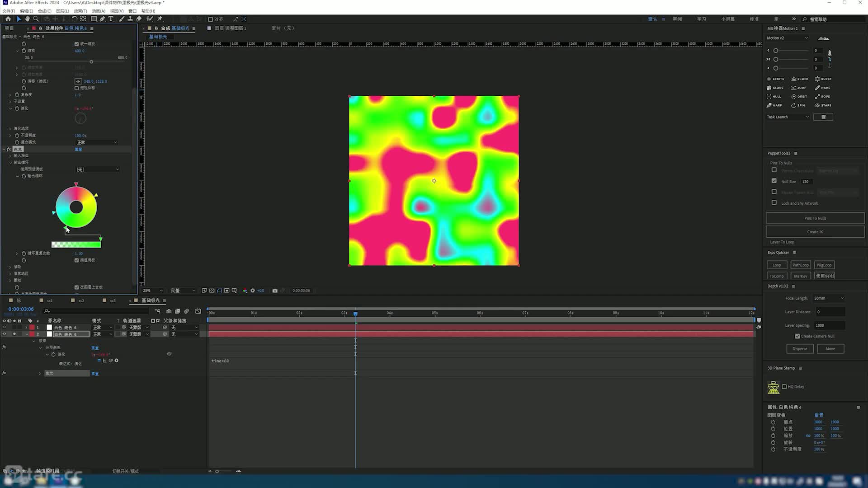Image resolution: width=868 pixels, height=488 pixels.
Task: Click the Disperse button in Depth panel
Action: (800, 349)
